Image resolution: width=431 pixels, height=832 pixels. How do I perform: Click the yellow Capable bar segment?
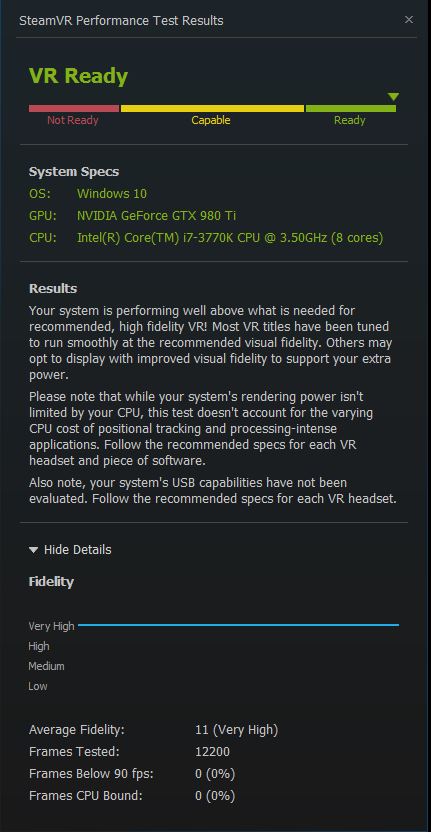(212, 109)
